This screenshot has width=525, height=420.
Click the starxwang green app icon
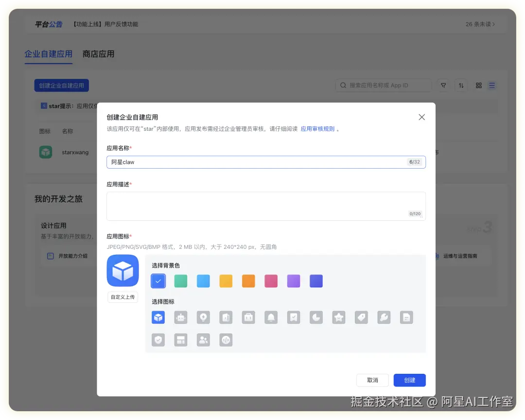tap(46, 152)
